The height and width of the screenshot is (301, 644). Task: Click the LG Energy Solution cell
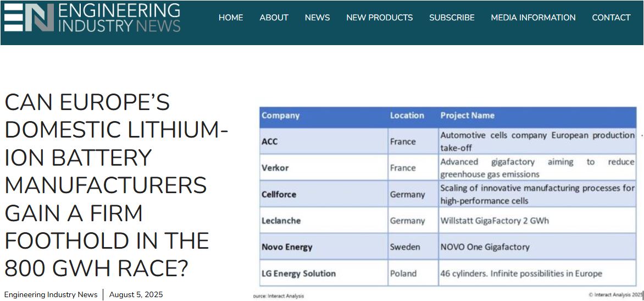324,273
